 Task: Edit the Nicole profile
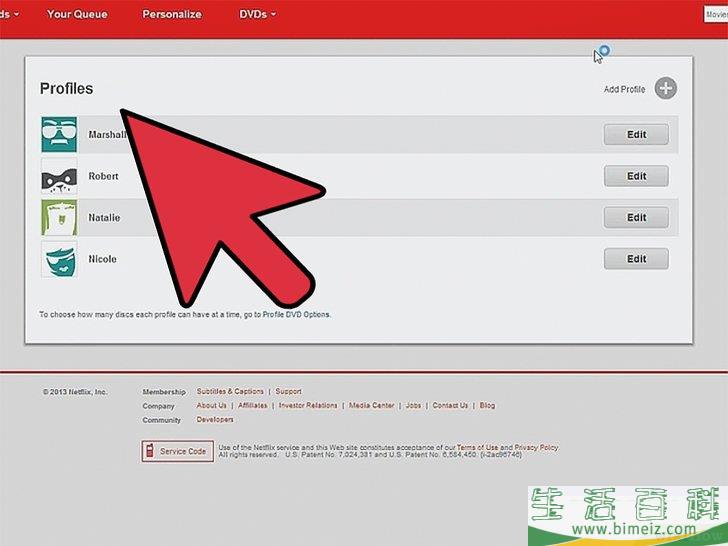click(x=636, y=259)
